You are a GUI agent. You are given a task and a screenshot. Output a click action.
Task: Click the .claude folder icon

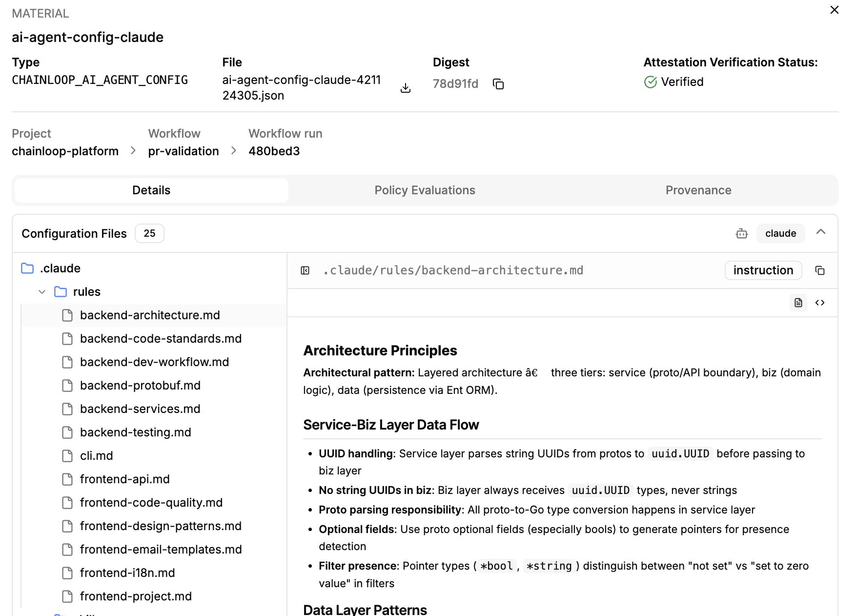pyautogui.click(x=27, y=268)
